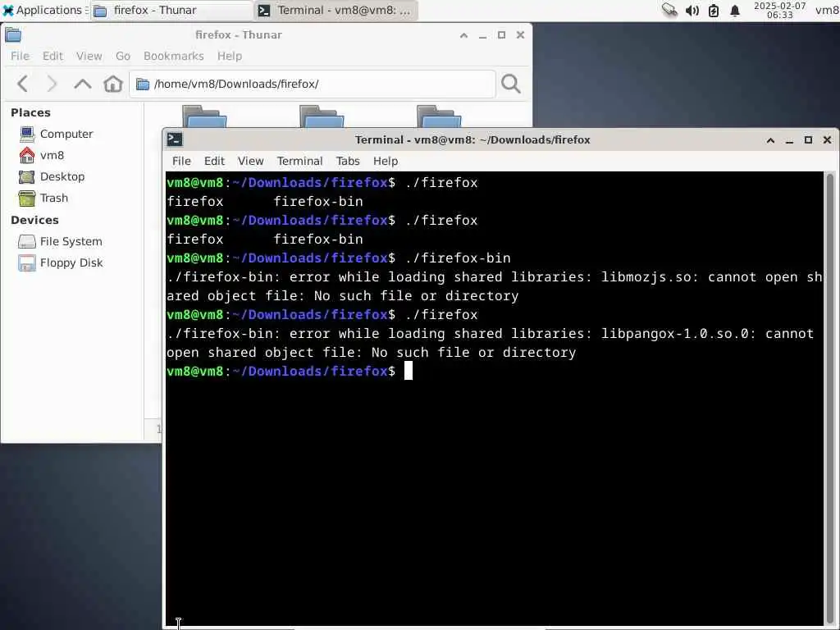Roll up the Terminal window with arrow button
Image resolution: width=840 pixels, height=630 pixels.
point(770,139)
